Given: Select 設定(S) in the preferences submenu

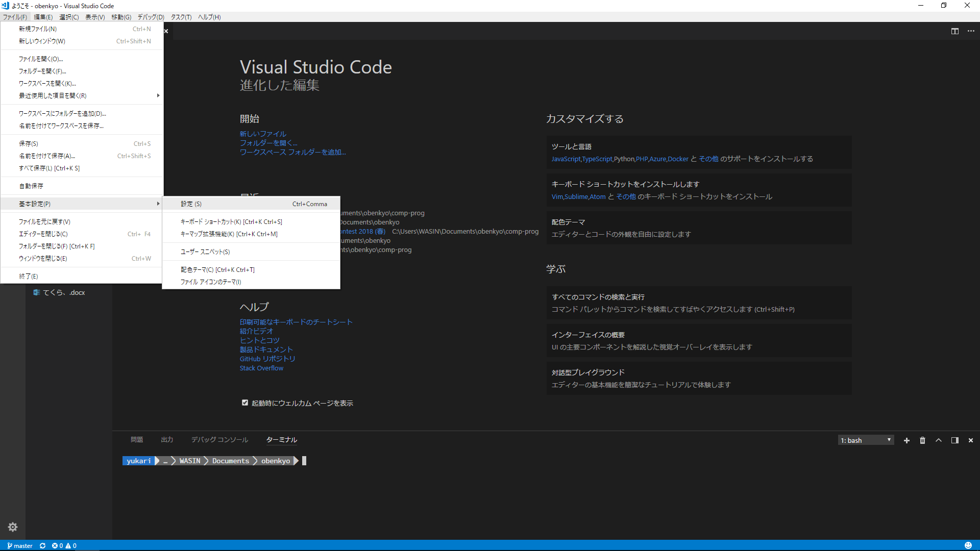Looking at the screenshot, I should [191, 204].
